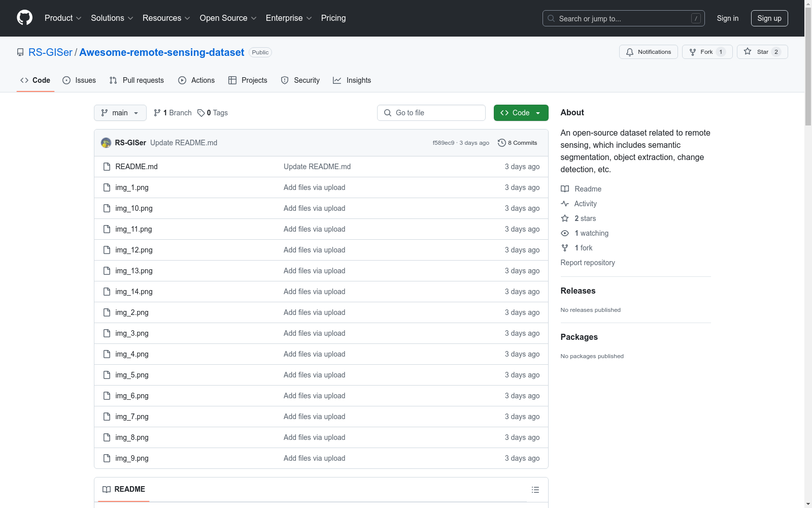
Task: Select the Code repository tab
Action: point(36,80)
